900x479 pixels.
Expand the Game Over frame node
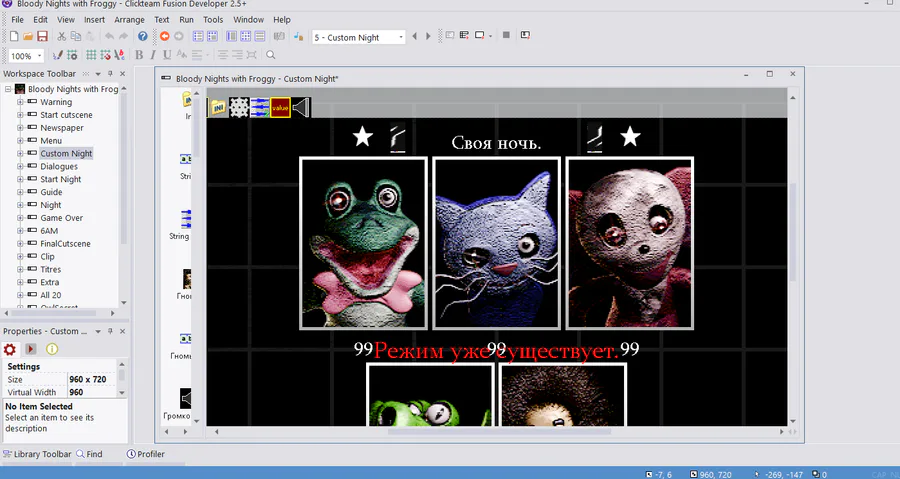[x=20, y=218]
